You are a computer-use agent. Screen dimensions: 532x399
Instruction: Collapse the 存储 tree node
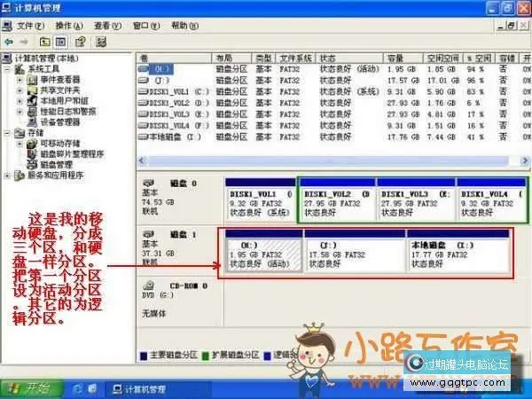[7, 133]
